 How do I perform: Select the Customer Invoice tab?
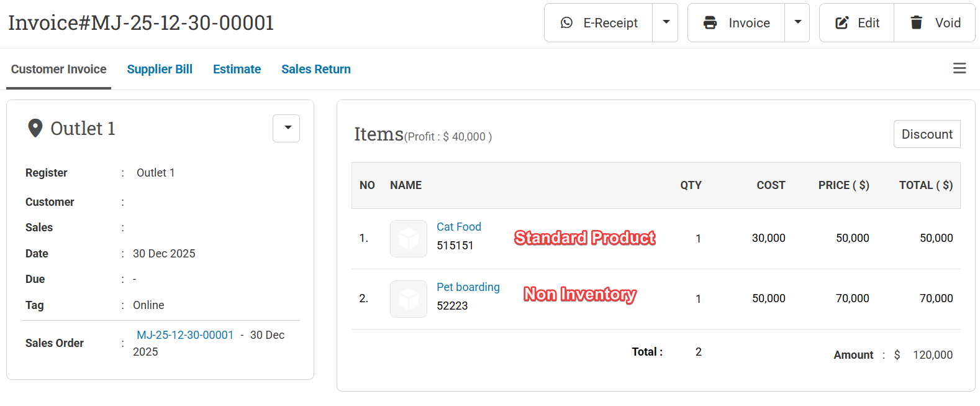tap(59, 69)
